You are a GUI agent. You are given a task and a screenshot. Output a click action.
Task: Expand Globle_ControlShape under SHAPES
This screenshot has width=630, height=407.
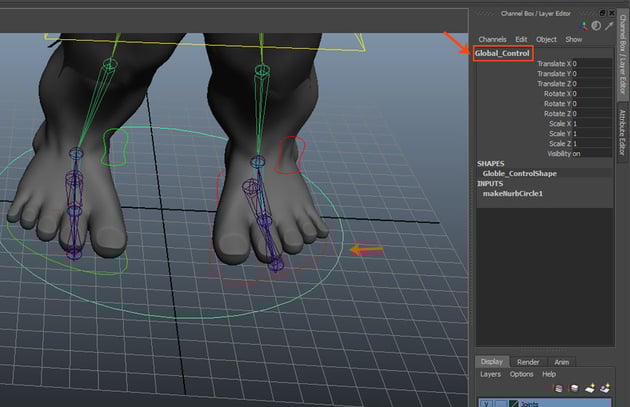pyautogui.click(x=521, y=173)
